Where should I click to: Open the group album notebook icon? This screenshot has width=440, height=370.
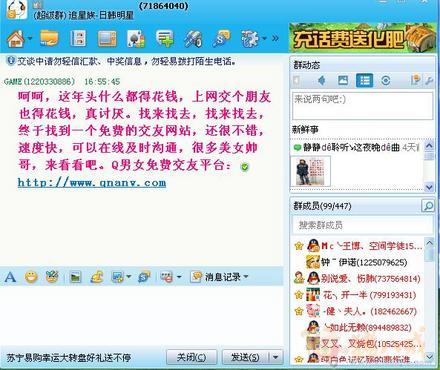pos(78,39)
